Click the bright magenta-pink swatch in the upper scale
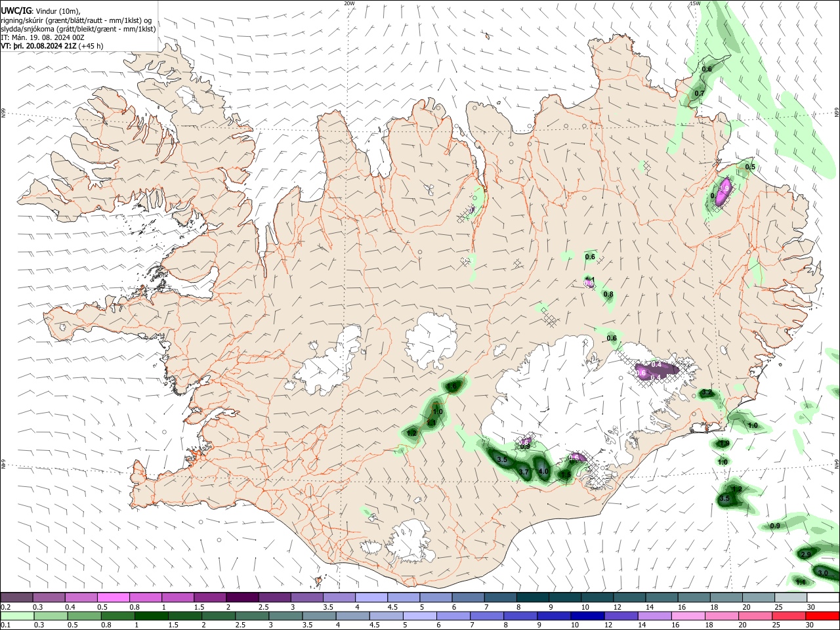The image size is (840, 630). 113,597
